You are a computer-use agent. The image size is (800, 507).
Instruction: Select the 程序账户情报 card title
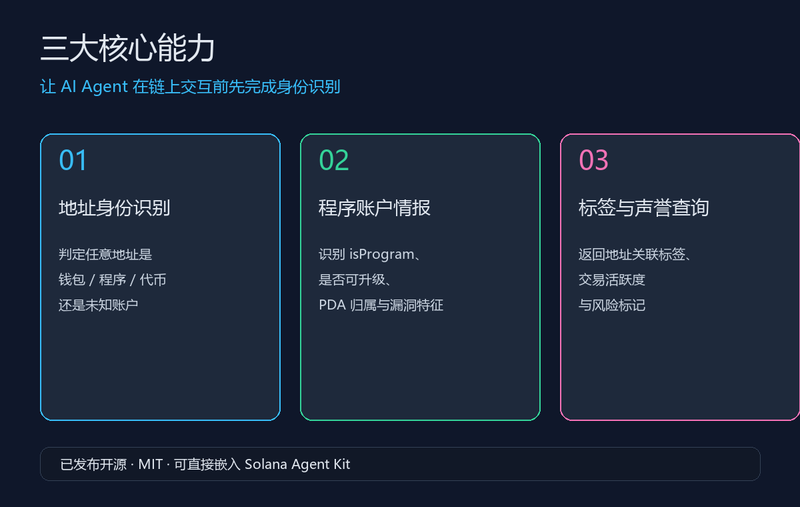374,208
